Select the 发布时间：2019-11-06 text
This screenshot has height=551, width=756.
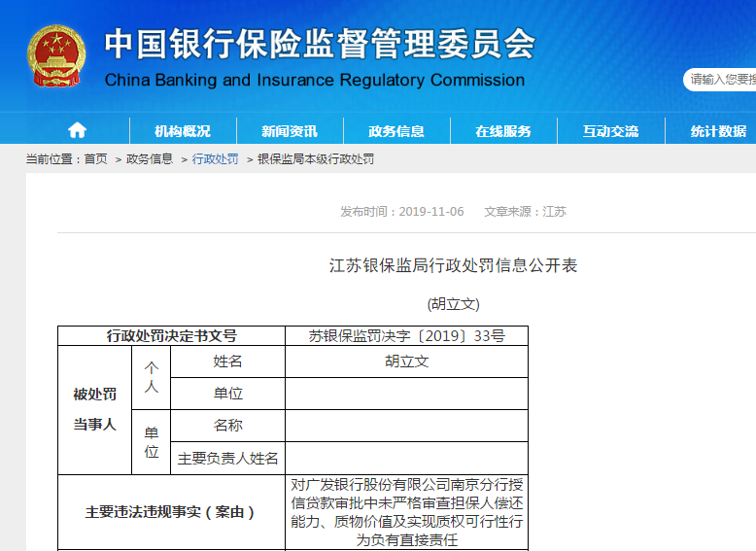[402, 212]
